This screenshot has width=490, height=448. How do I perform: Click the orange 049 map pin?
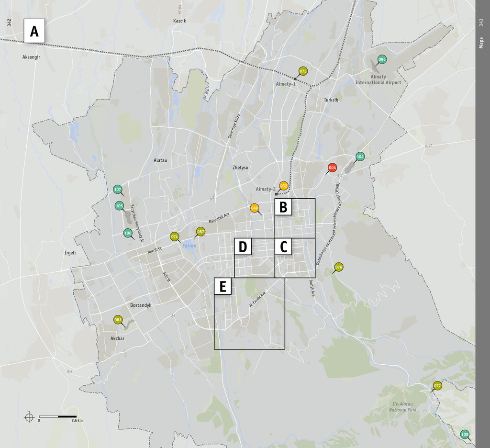tap(255, 208)
